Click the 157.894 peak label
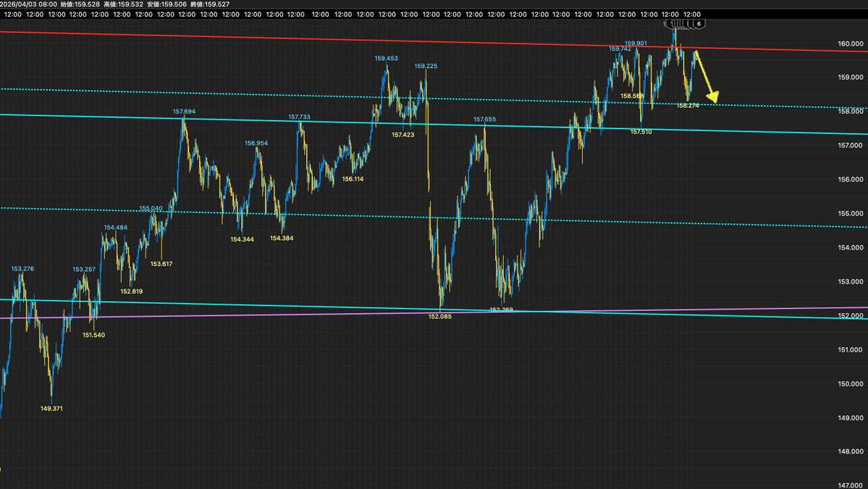The image size is (868, 489). [184, 111]
